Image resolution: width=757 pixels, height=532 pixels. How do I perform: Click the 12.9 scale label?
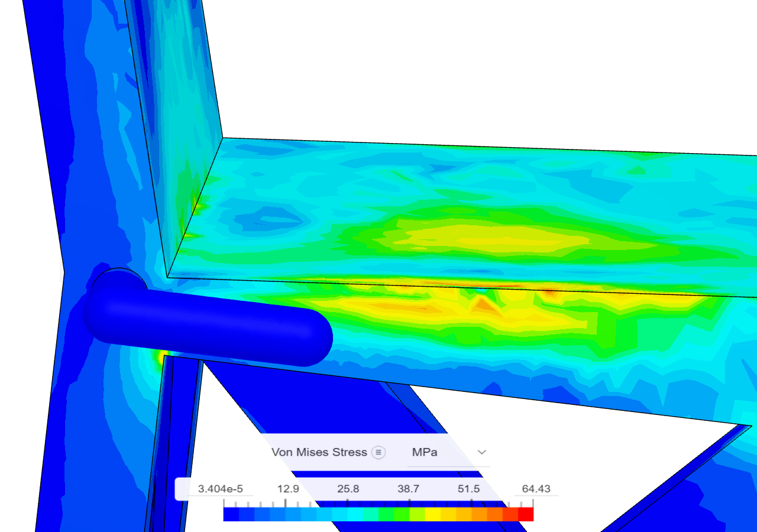coord(288,489)
